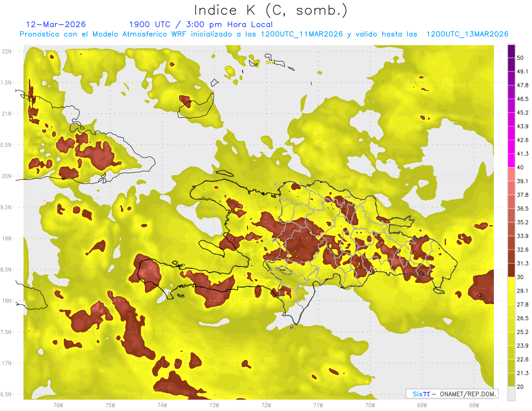This screenshot has height=411, width=532.
Task: Pick the dark purple band above the 50 label
Action: 511,51
